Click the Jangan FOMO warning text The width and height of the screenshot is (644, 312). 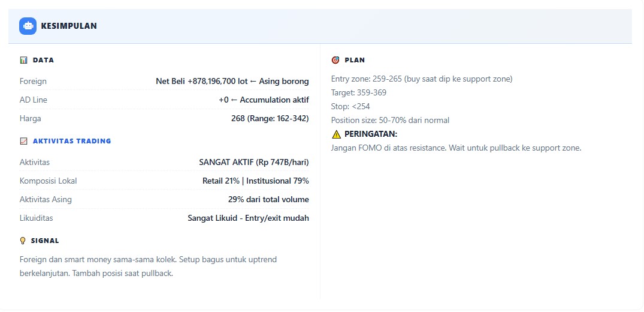pyautogui.click(x=456, y=148)
